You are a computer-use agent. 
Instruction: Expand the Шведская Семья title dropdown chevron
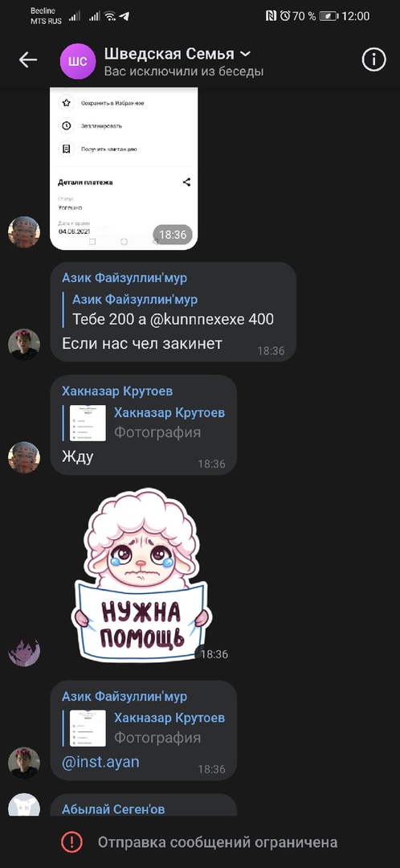click(245, 54)
